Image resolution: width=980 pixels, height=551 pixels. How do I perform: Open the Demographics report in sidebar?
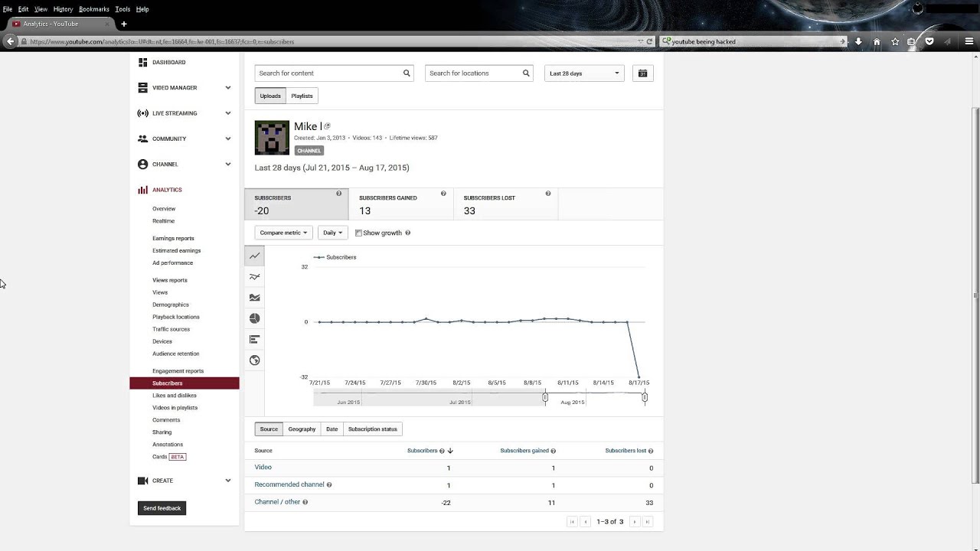171,305
